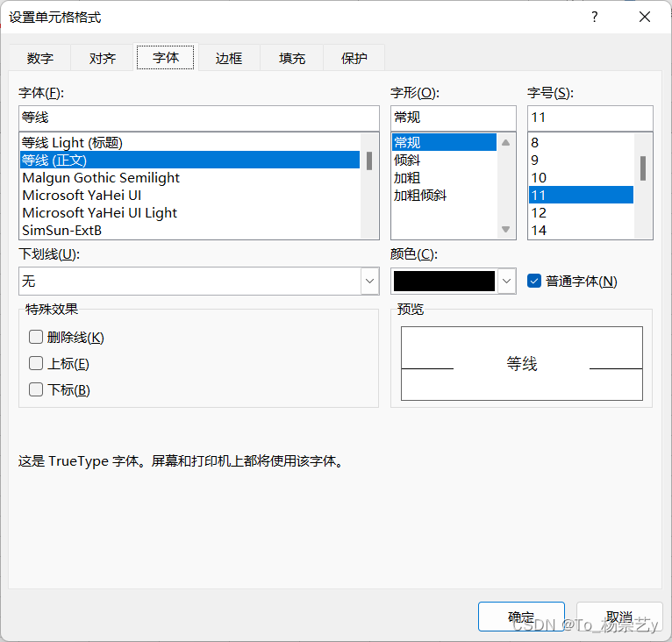672x642 pixels.
Task: Switch to the 数字 tab
Action: tap(39, 58)
